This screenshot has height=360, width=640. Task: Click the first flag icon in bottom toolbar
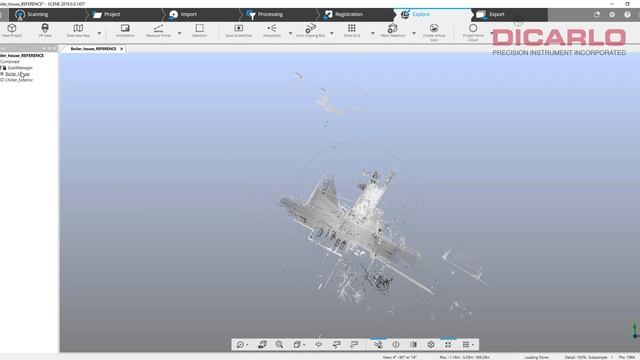coord(336,344)
